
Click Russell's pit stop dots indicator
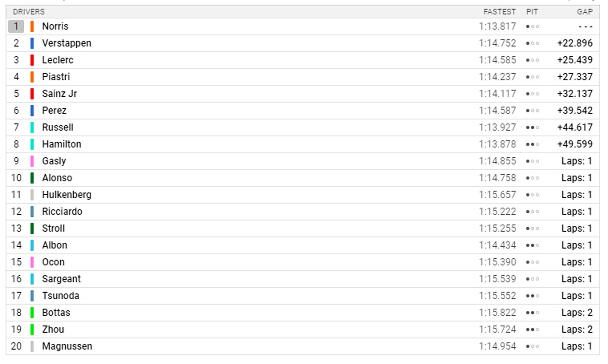(x=532, y=127)
